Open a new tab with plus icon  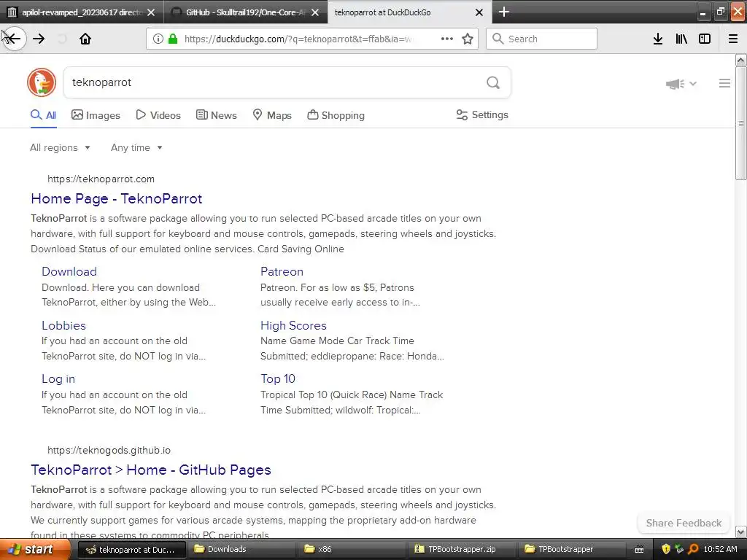[503, 12]
